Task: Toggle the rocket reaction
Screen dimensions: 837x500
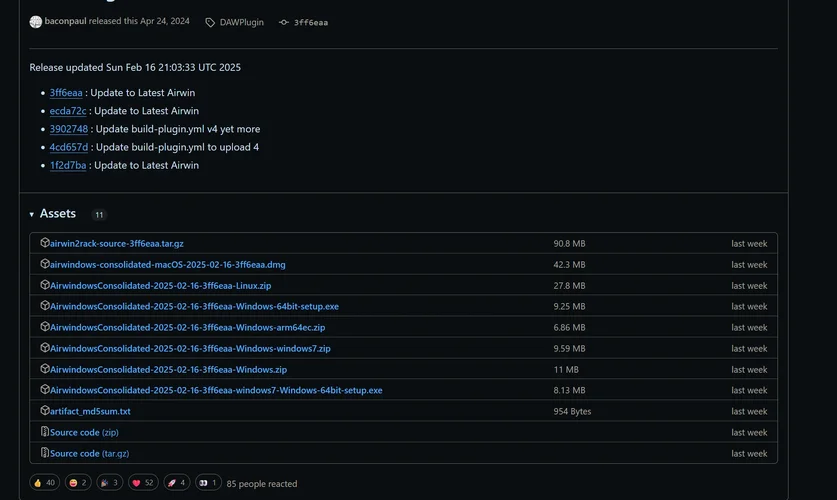Action: 176,483
